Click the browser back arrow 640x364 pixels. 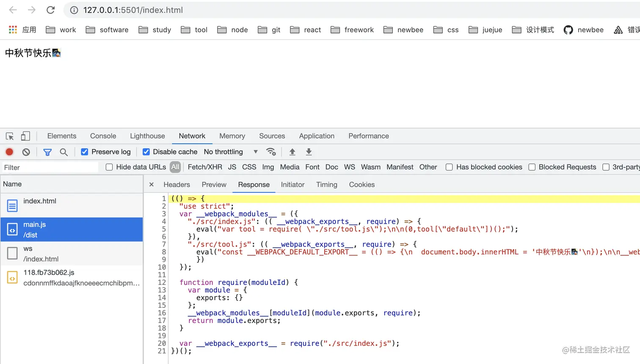click(x=13, y=10)
